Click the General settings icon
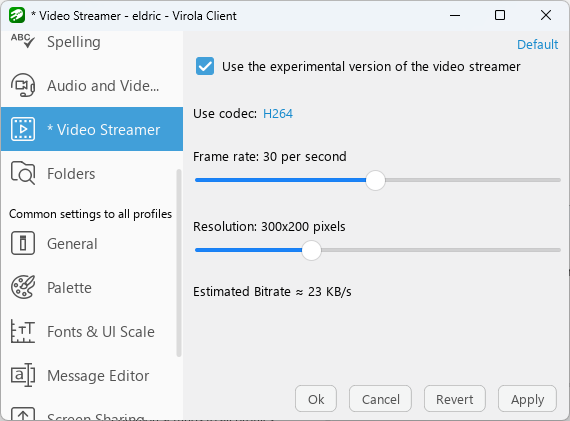570x421 pixels. pyautogui.click(x=23, y=243)
